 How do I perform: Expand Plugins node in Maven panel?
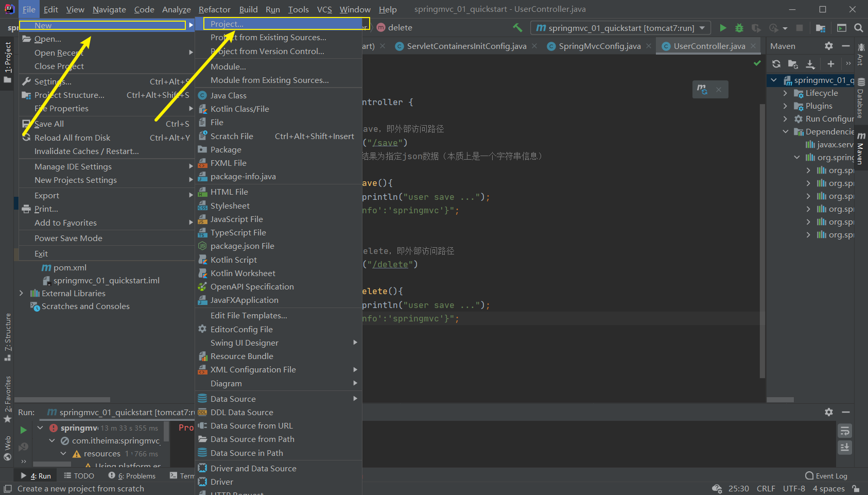pyautogui.click(x=785, y=106)
